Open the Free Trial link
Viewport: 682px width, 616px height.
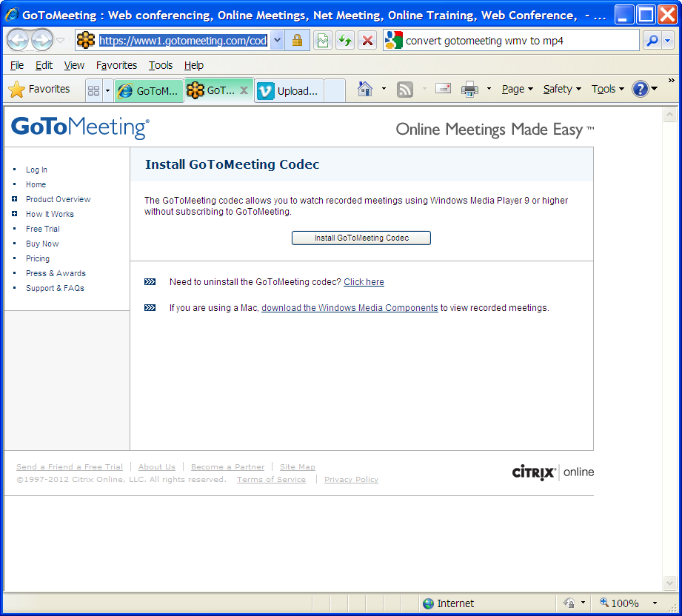(x=43, y=229)
